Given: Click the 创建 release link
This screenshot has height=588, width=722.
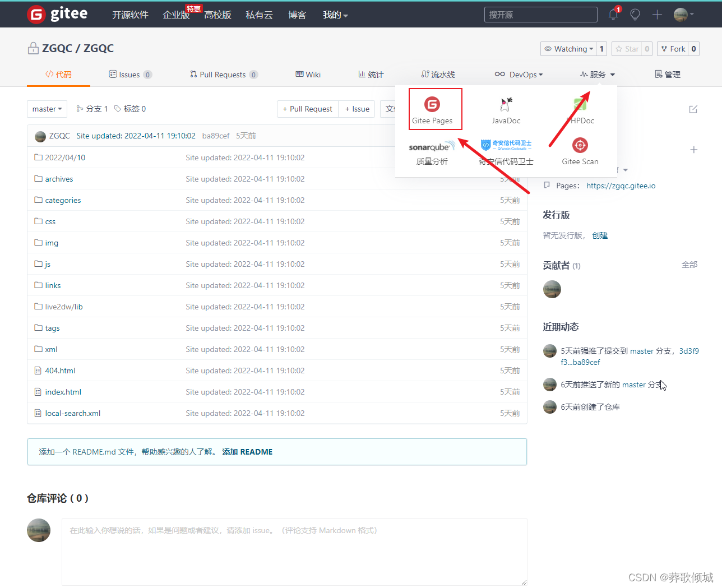Looking at the screenshot, I should coord(600,235).
